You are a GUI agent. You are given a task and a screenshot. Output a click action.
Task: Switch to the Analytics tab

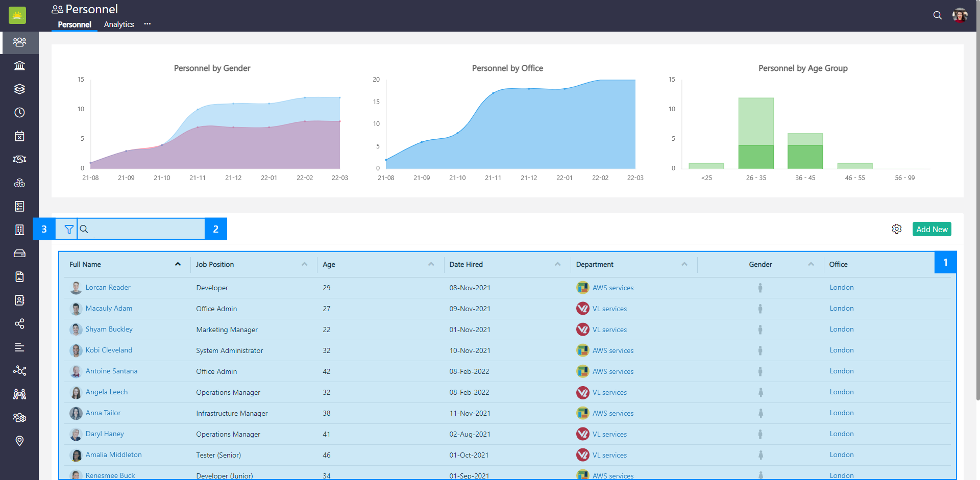pyautogui.click(x=118, y=24)
